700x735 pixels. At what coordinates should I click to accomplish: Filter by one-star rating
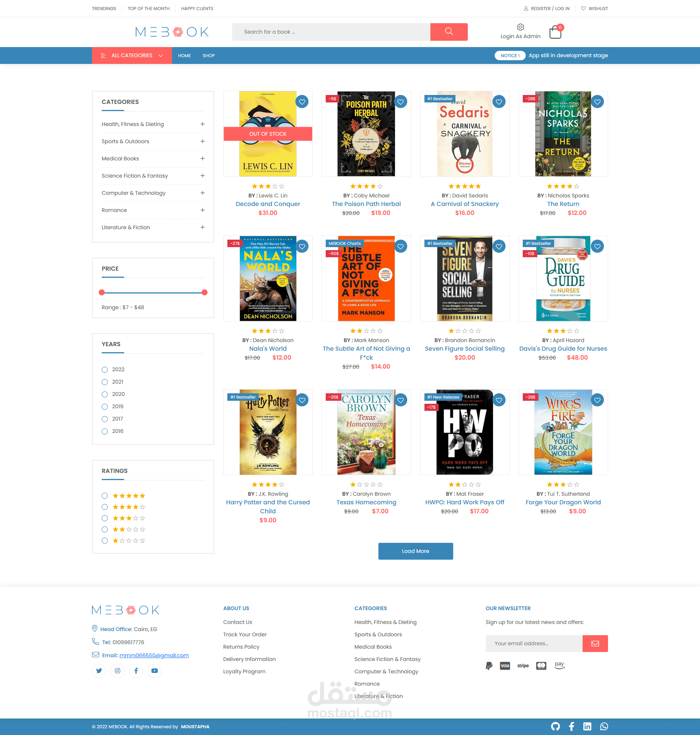pos(105,541)
